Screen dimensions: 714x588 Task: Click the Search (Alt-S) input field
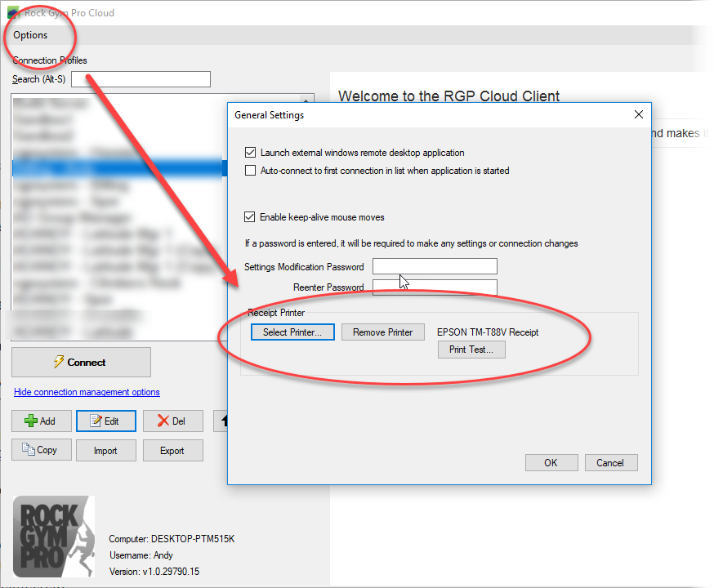tap(141, 79)
